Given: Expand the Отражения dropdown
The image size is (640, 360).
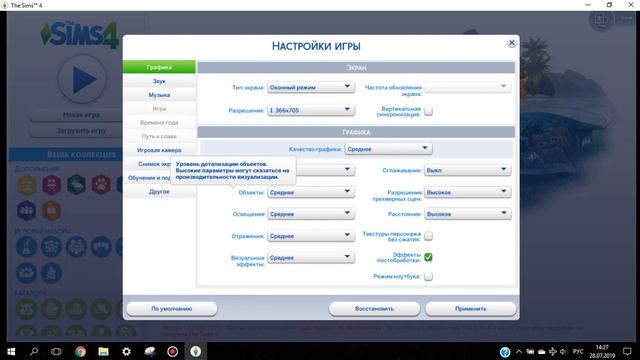Looking at the screenshot, I should tap(311, 236).
